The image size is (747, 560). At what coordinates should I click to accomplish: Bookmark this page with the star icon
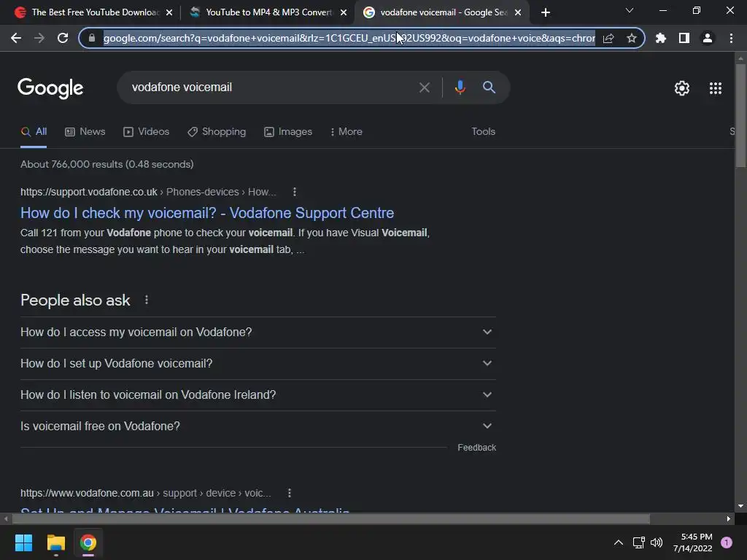[x=632, y=38]
